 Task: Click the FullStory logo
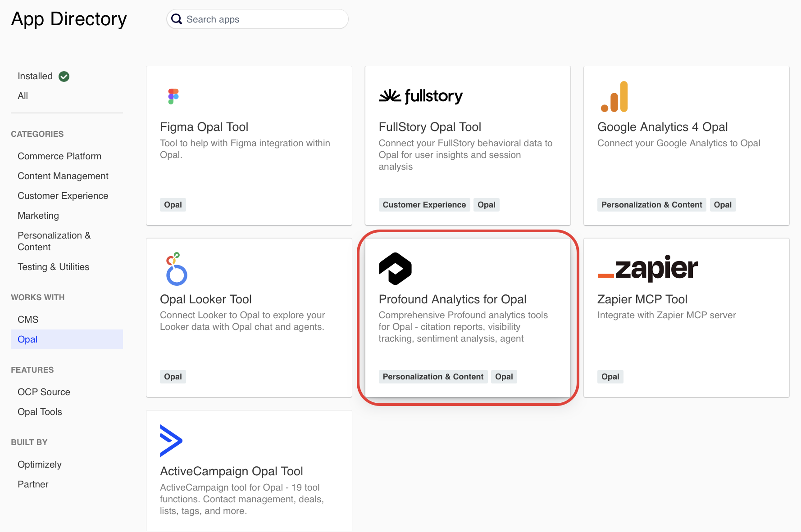click(x=420, y=96)
